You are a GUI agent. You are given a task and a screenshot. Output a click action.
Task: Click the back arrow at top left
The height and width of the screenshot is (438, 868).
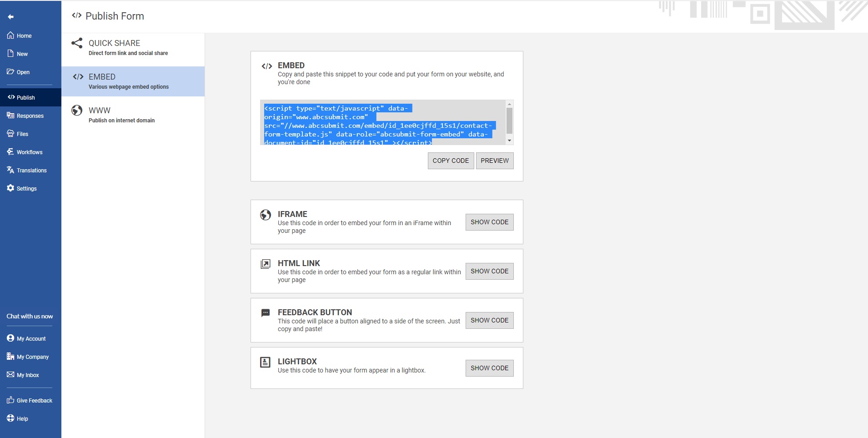[10, 16]
